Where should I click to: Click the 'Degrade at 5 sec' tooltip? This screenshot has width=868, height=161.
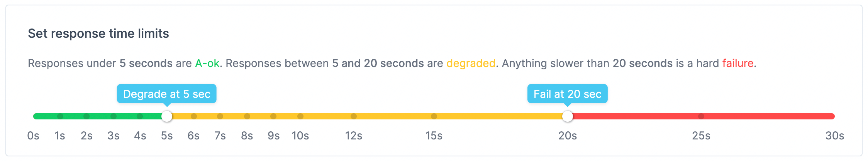click(x=167, y=94)
